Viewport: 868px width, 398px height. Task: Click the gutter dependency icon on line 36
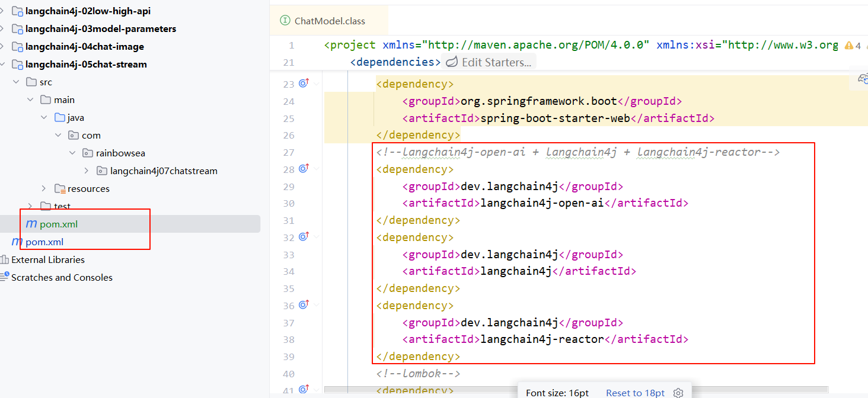[x=304, y=305]
